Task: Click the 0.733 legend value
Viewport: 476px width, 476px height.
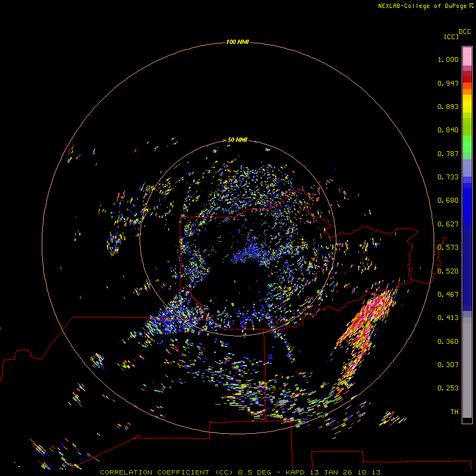Action: (448, 177)
